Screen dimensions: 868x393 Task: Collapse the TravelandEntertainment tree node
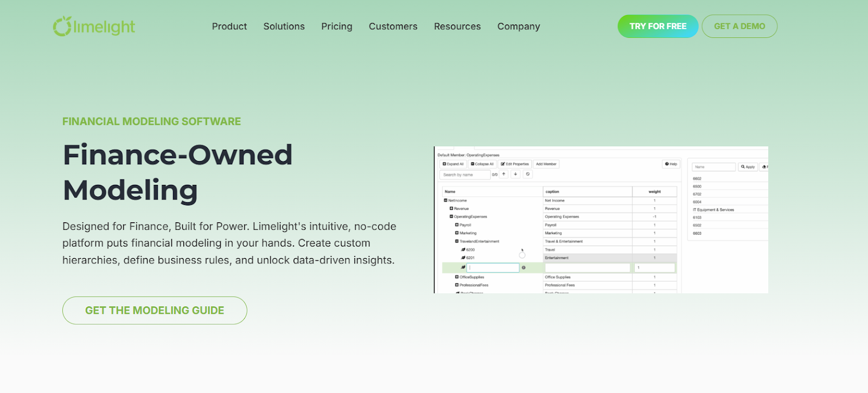(457, 241)
